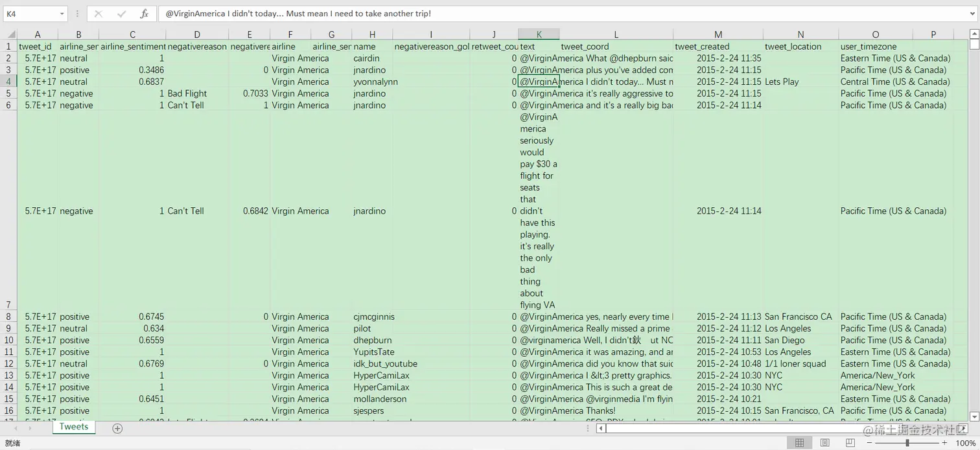Click the zoom out minus button
980x450 pixels.
click(x=870, y=443)
